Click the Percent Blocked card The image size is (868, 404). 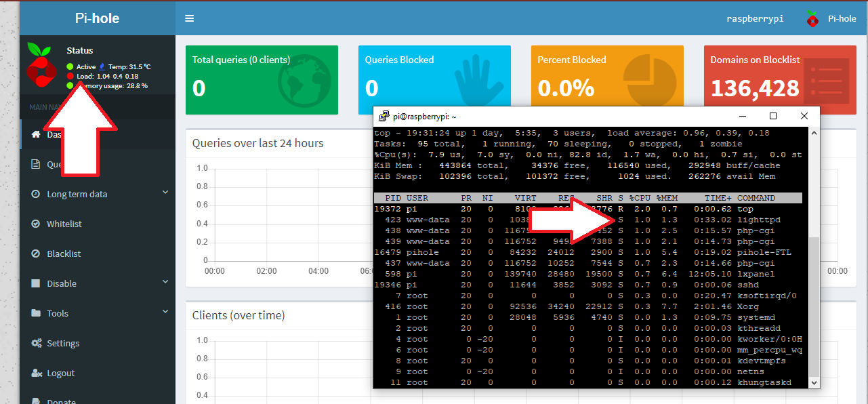[607, 75]
